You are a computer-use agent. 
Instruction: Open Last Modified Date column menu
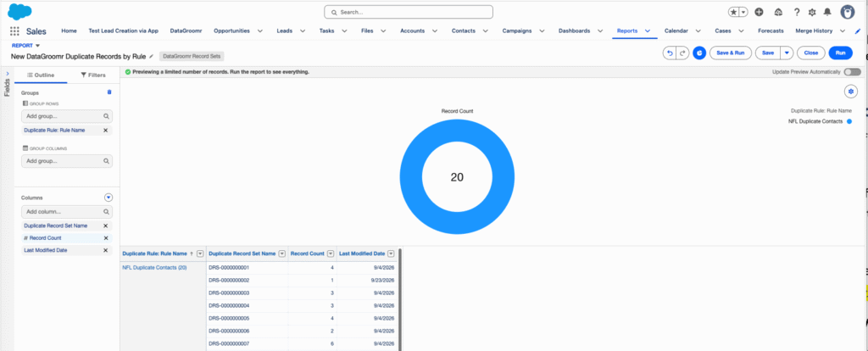[391, 253]
